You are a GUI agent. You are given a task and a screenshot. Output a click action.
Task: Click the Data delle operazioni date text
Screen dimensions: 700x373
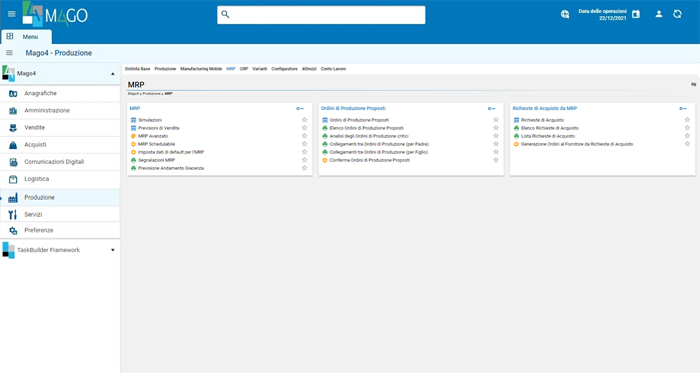pos(603,15)
